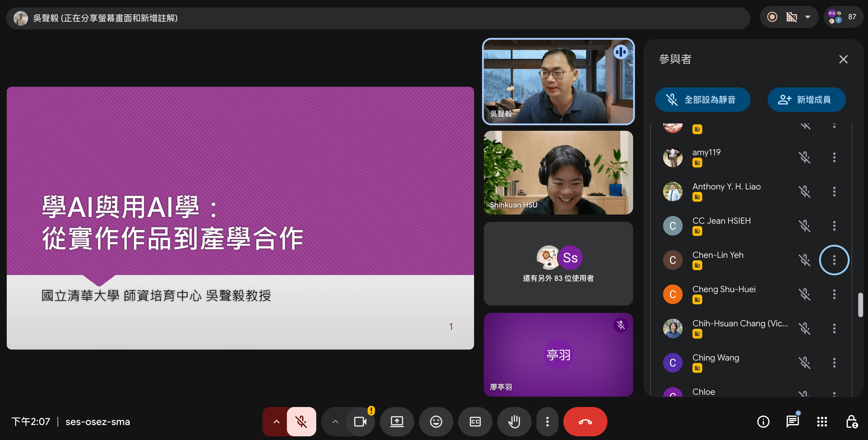Click the shared presentation slide
Screen dimensions: 868x440
[240, 218]
